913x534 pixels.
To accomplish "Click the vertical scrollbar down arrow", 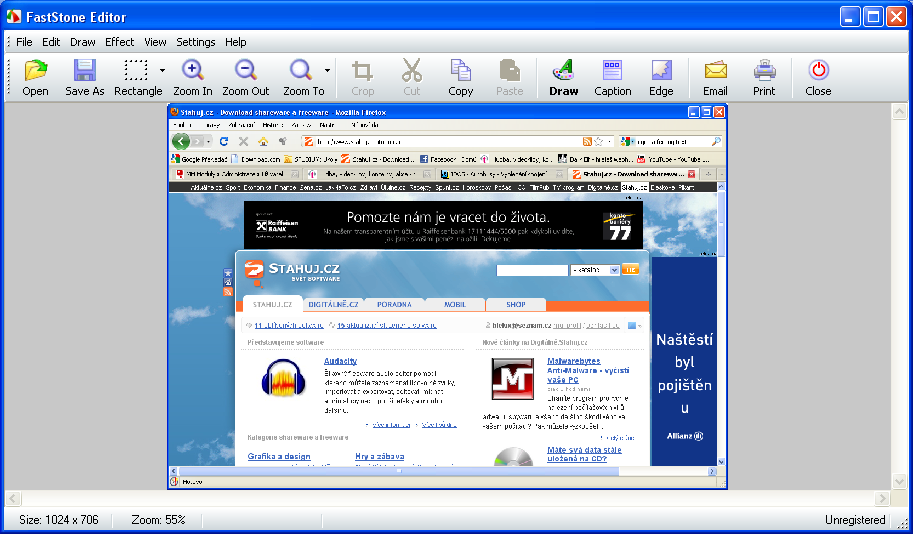I will [x=900, y=482].
